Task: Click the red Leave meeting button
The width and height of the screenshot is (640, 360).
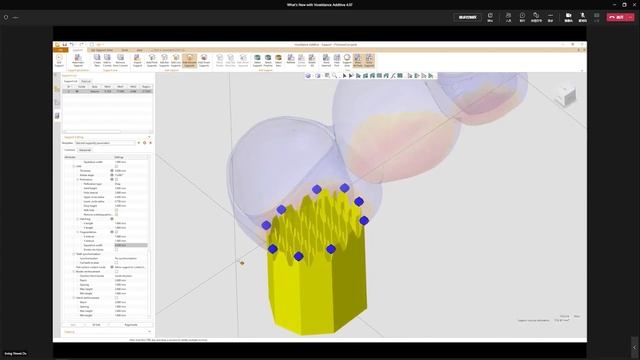Action: point(617,17)
